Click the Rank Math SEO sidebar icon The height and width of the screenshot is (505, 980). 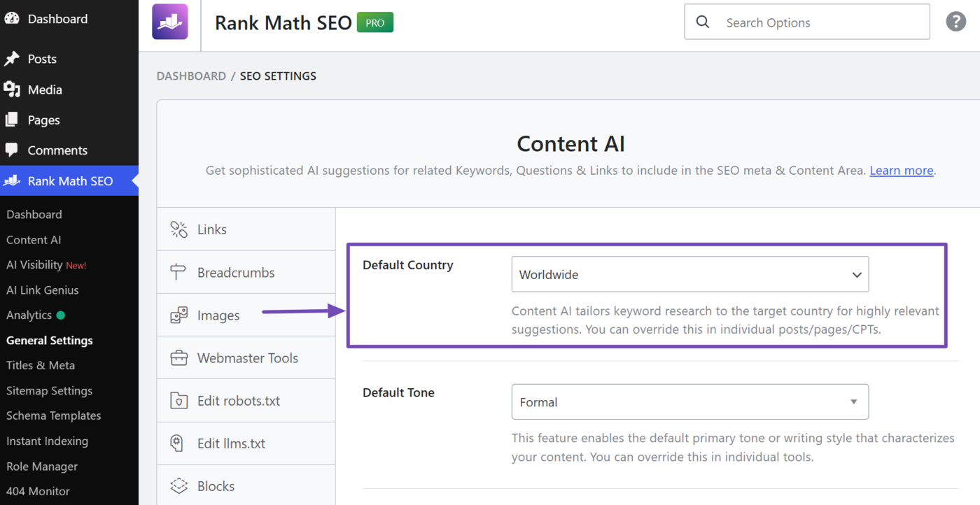(11, 180)
